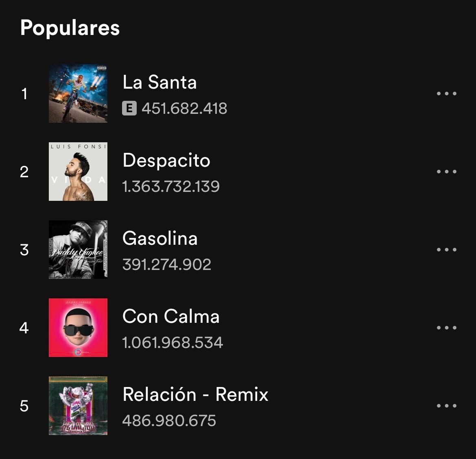Open more options for Relación - Remix

click(446, 406)
